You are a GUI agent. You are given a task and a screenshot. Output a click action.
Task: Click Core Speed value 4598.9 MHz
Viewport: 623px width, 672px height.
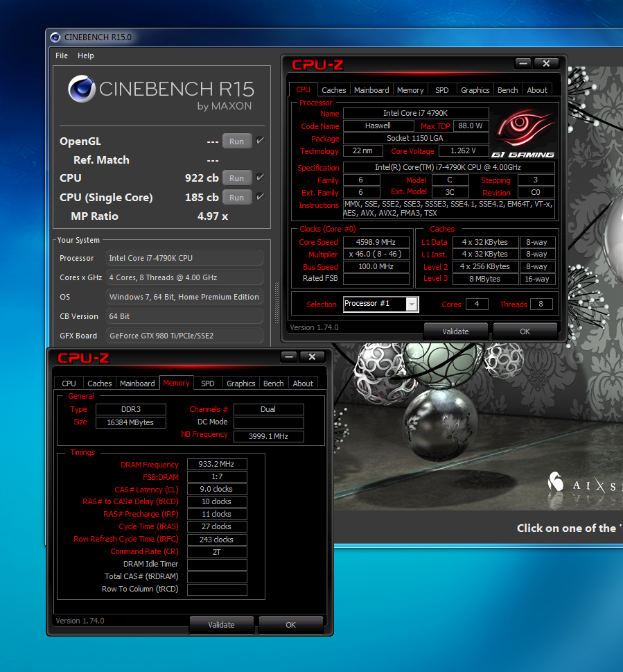[x=376, y=242]
